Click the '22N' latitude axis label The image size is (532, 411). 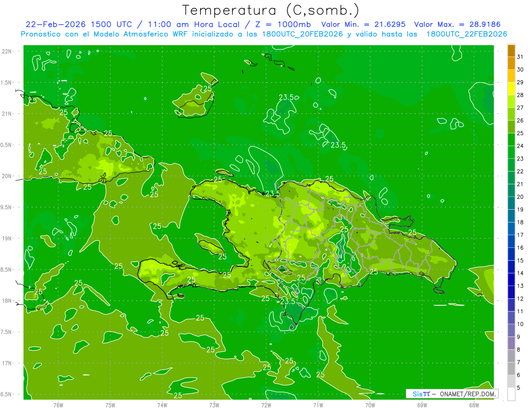pos(6,51)
